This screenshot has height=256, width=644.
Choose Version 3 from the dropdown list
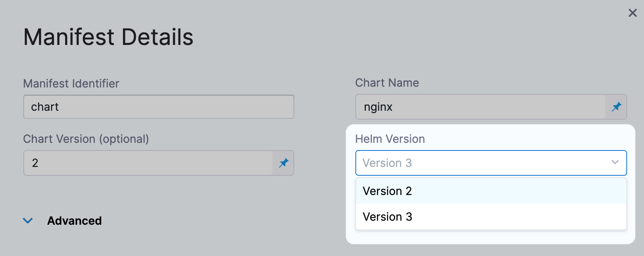tap(388, 217)
